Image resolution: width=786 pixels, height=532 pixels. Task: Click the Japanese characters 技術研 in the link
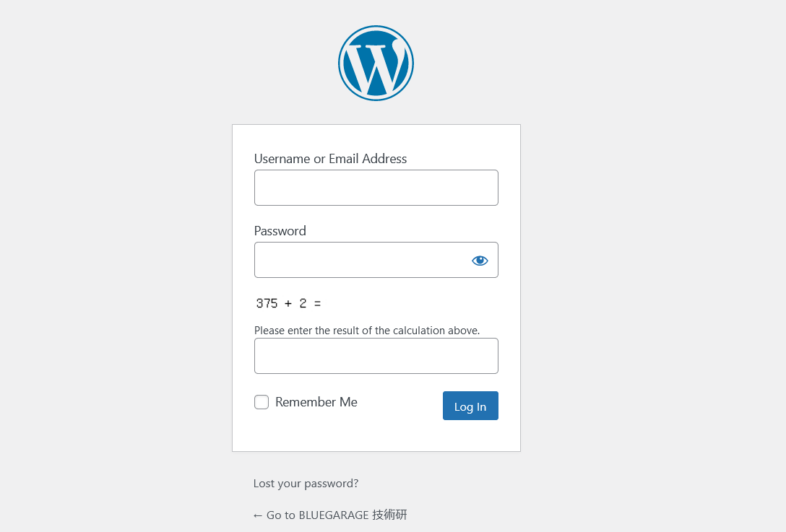tap(389, 515)
